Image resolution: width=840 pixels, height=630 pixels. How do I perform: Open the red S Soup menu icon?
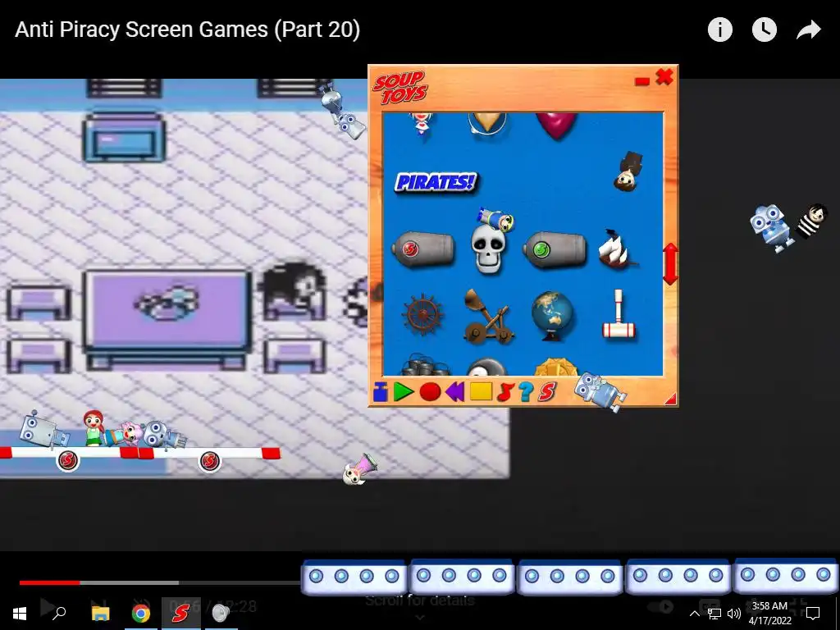(x=546, y=391)
